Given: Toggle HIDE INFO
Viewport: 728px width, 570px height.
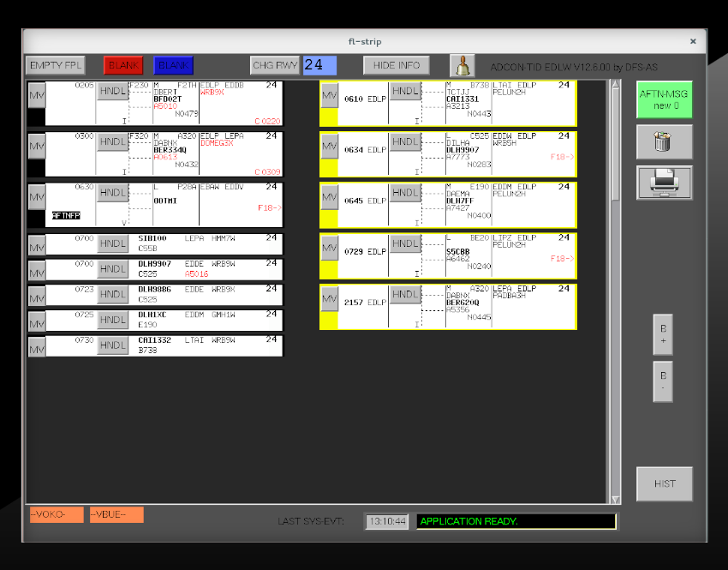Looking at the screenshot, I should click(x=396, y=65).
